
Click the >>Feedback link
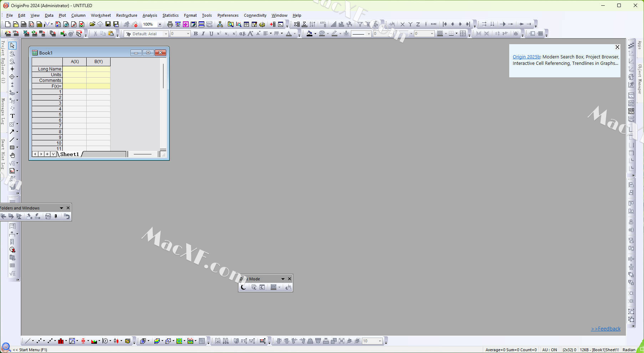pos(605,329)
